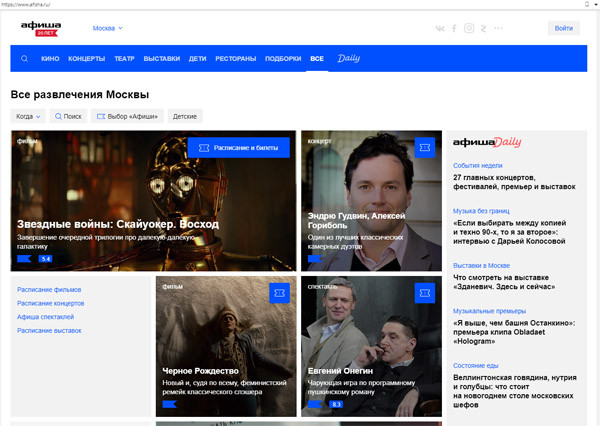
Task: Click the Расписание и билеты button
Action: [238, 147]
